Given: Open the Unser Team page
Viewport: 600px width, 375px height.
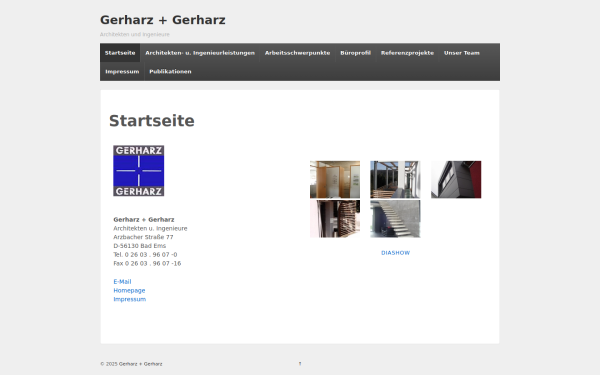Looking at the screenshot, I should 461,53.
